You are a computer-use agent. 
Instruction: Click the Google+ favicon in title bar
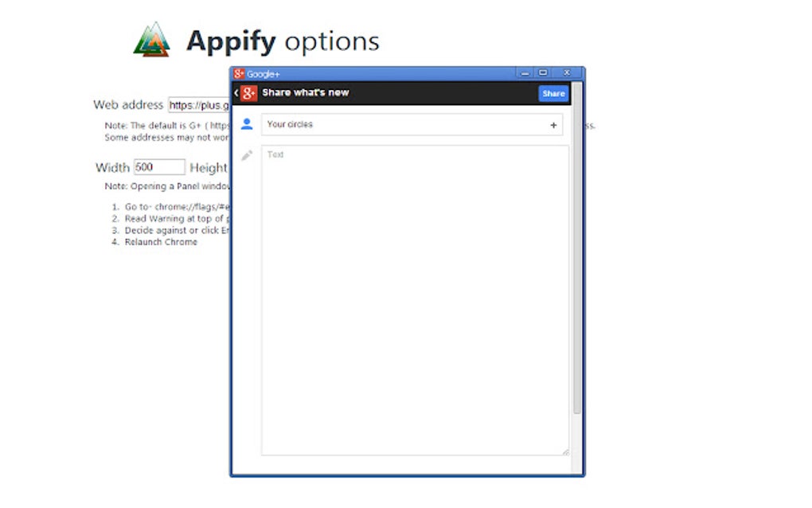[239, 73]
